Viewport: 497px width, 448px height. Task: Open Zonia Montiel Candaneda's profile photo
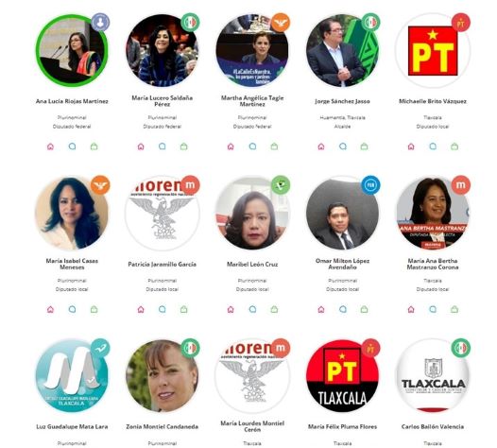(163, 376)
